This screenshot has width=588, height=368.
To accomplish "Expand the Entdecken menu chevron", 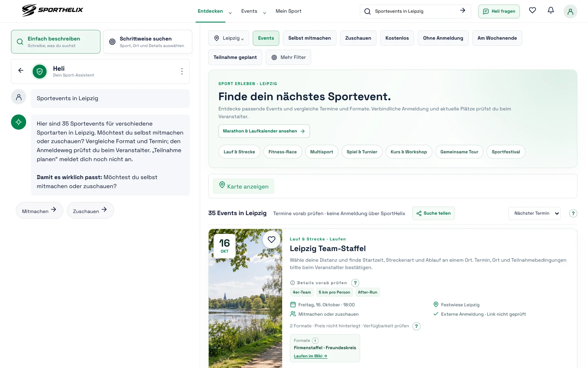I will 230,13.
